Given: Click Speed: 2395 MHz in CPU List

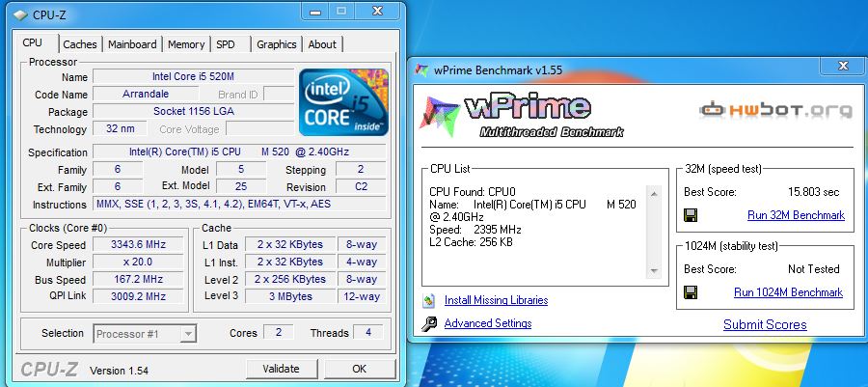Looking at the screenshot, I should pos(475,230).
